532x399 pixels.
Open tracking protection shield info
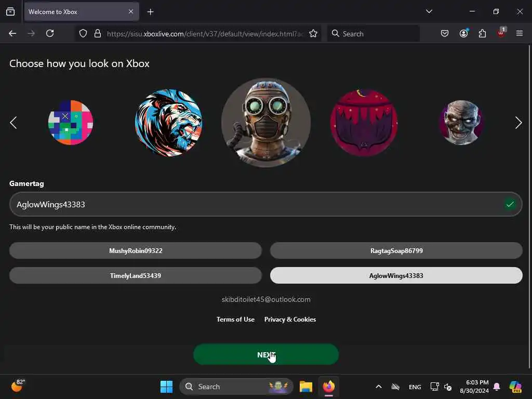[83, 34]
